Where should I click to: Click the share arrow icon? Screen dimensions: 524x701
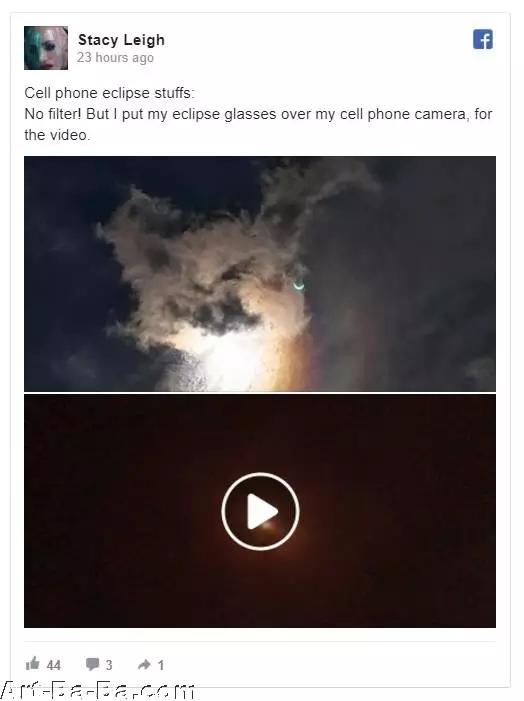[x=144, y=664]
